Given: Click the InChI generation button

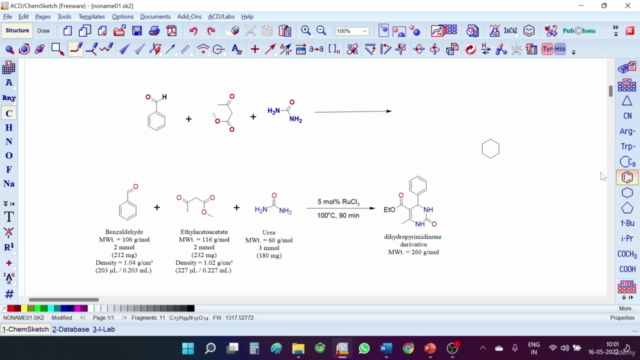Looking at the screenshot, I should (x=510, y=31).
